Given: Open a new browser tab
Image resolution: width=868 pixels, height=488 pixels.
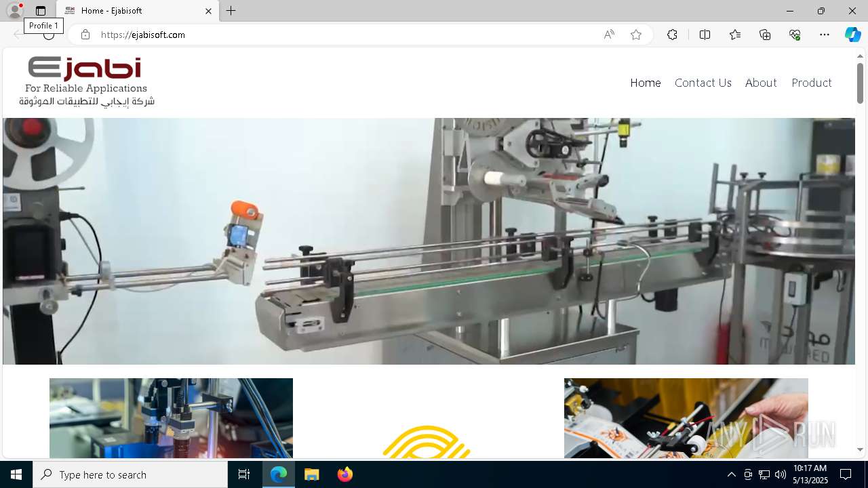Looking at the screenshot, I should (x=231, y=11).
